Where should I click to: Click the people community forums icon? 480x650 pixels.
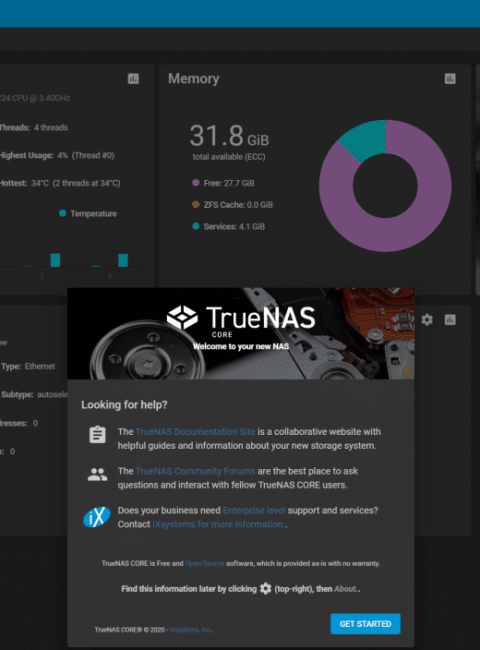click(x=97, y=474)
